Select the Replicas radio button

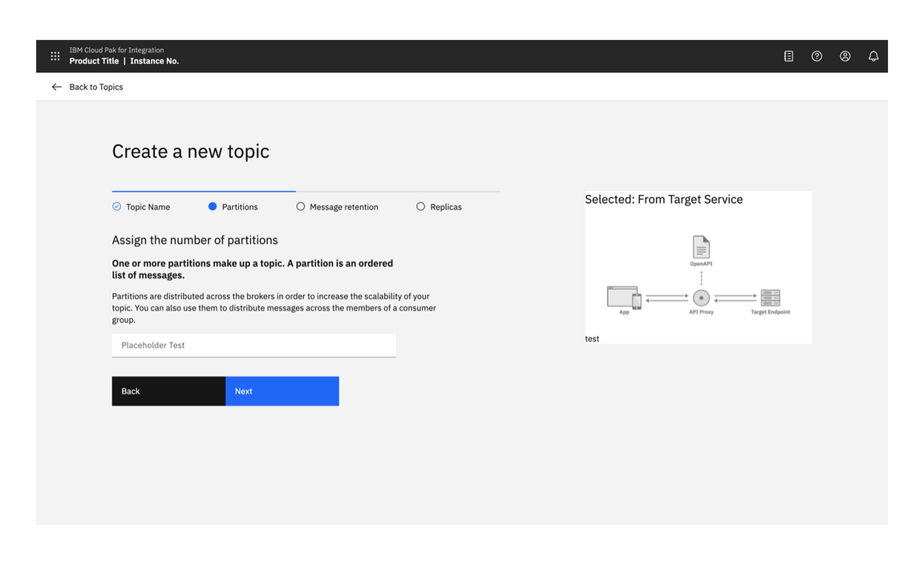(x=420, y=206)
